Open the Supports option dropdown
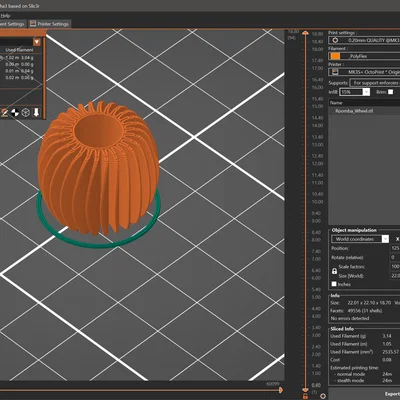Viewport: 400px width, 400px height. pyautogui.click(x=375, y=83)
